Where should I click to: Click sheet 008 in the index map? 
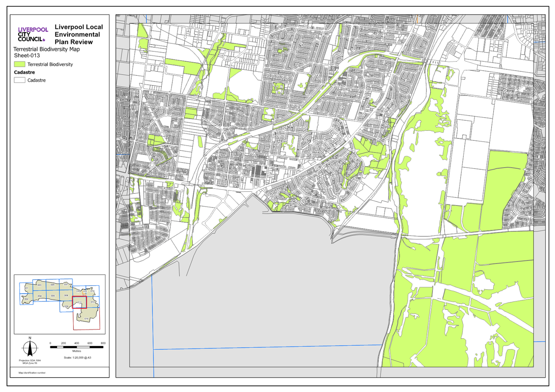click(x=66, y=295)
